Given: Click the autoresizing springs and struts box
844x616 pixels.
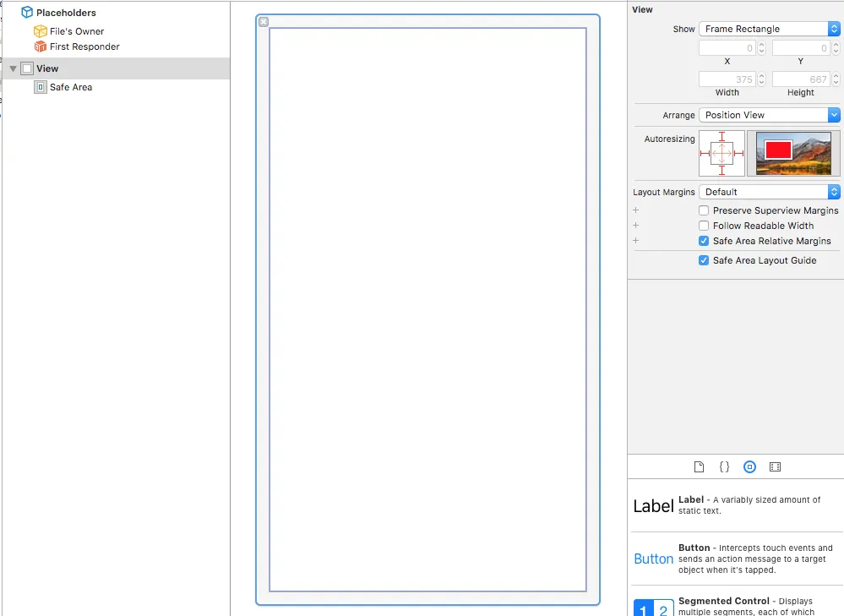Looking at the screenshot, I should coord(721,154).
